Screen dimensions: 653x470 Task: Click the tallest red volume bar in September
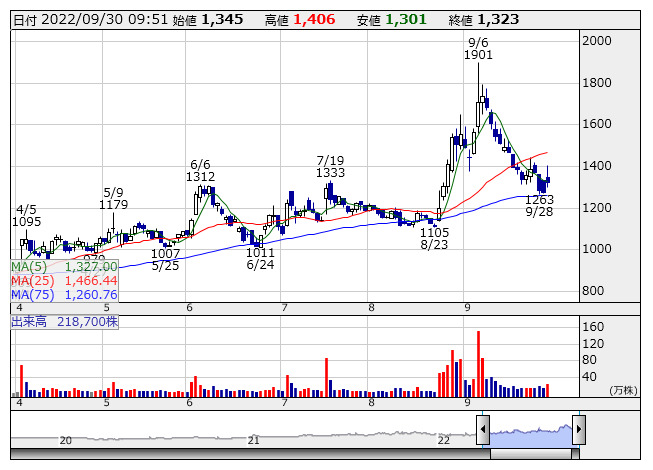479,364
